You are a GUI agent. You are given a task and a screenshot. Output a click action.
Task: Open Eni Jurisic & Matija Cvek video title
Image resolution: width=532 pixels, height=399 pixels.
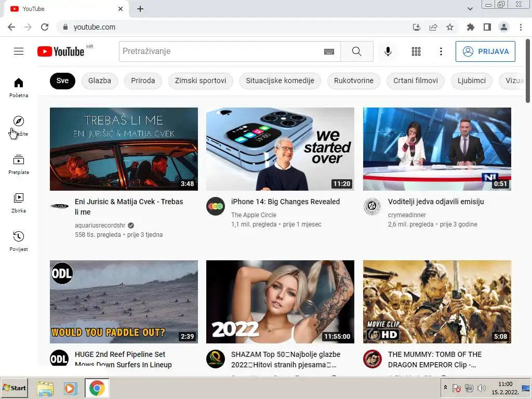click(129, 207)
